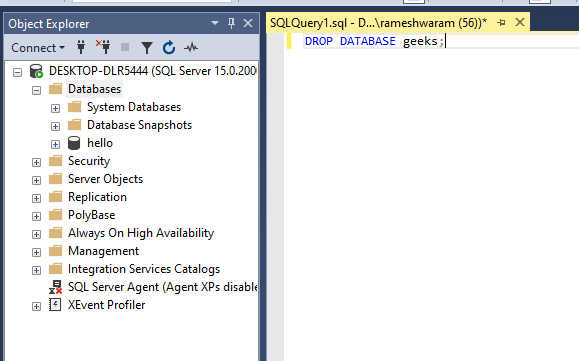Expand the Security folder

36,162
